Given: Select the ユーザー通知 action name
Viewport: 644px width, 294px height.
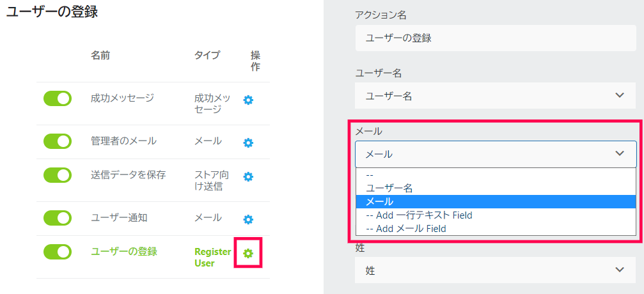Looking at the screenshot, I should coord(119,218).
